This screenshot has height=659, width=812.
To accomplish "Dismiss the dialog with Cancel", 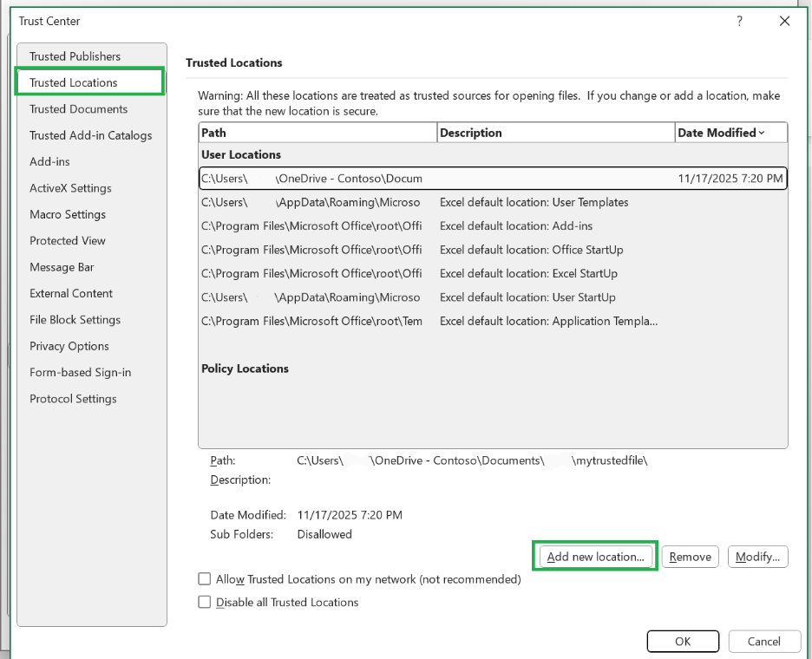I will coord(764,641).
